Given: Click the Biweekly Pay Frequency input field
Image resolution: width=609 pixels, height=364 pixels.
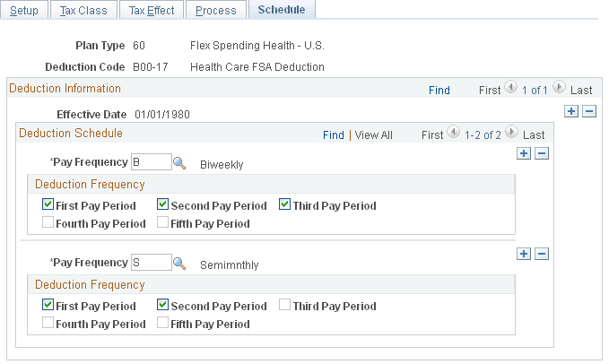Looking at the screenshot, I should tap(150, 163).
